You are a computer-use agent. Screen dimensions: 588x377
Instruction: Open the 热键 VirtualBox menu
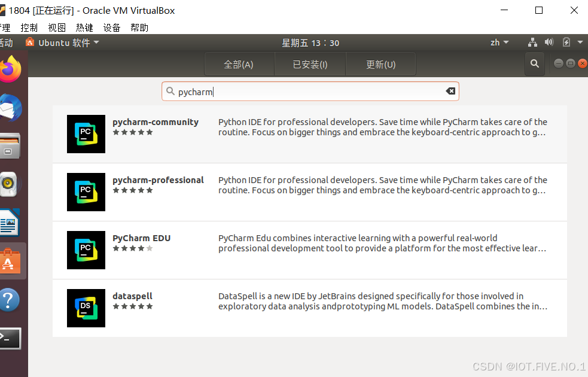coord(84,28)
